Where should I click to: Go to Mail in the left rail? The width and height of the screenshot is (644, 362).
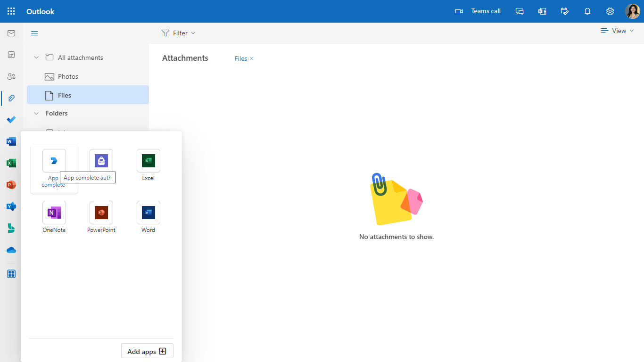click(x=11, y=33)
